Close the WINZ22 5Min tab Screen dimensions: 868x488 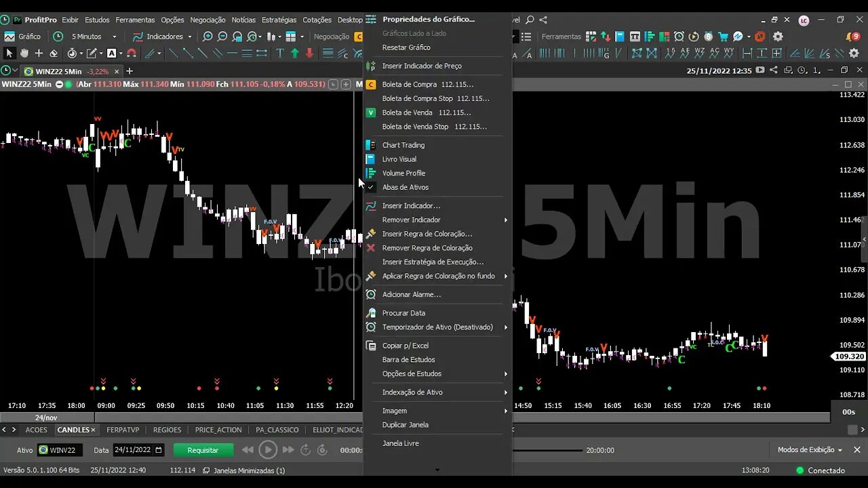pyautogui.click(x=117, y=71)
